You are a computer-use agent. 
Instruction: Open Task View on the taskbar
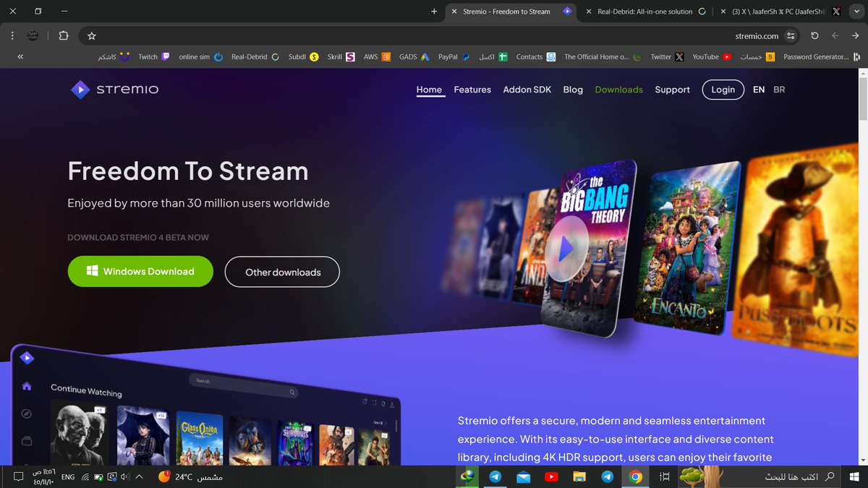tap(665, 477)
